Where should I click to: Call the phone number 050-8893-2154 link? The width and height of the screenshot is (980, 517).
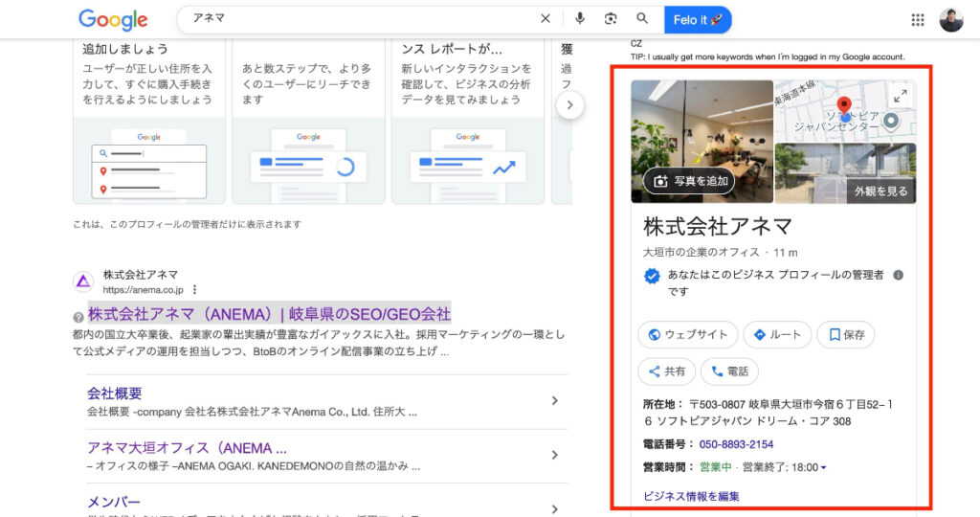(736, 444)
